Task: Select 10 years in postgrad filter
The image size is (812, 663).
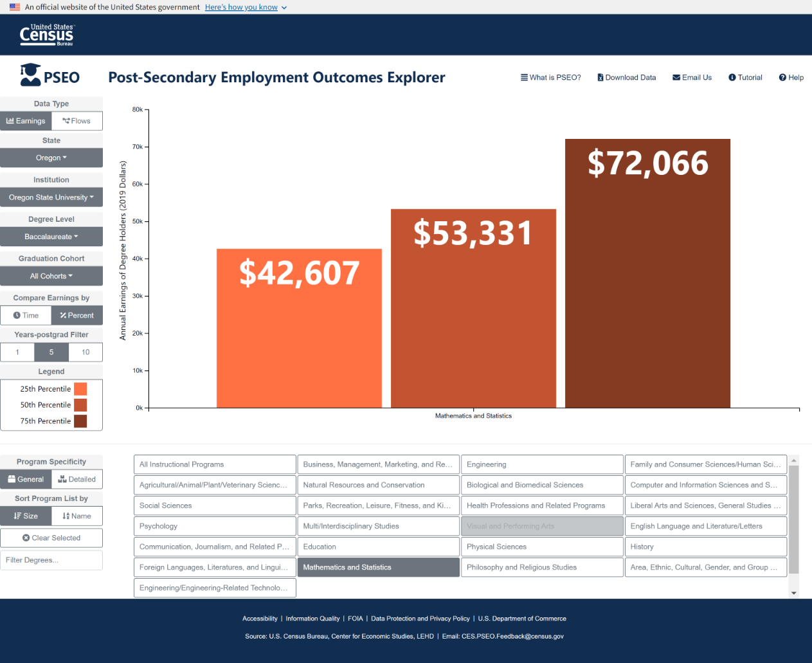Action: tap(86, 352)
